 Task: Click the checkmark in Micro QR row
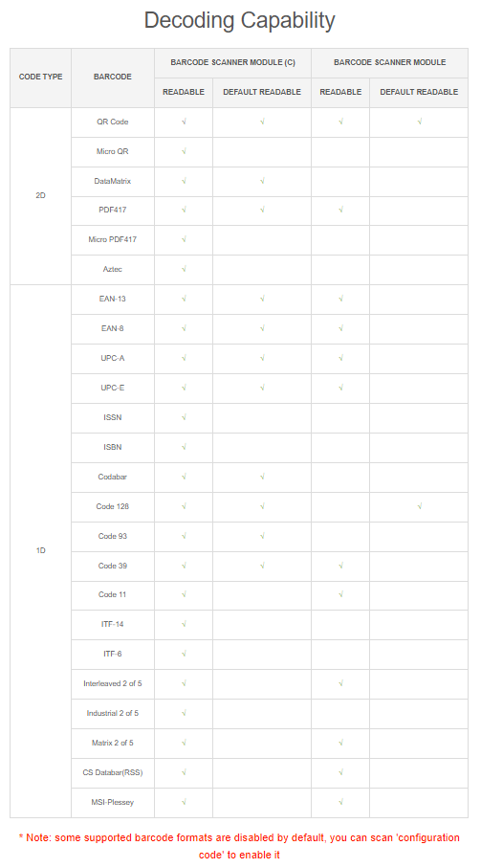[x=184, y=151]
